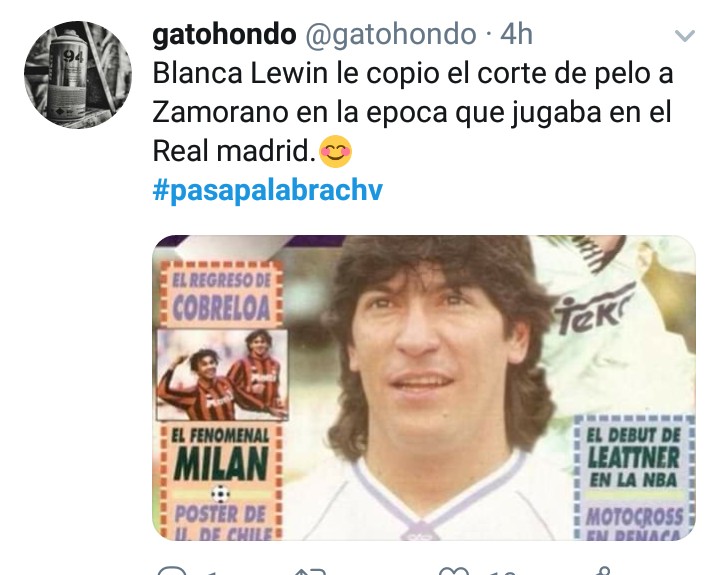Click the 'El fenomenal Milan' caption

(220, 457)
